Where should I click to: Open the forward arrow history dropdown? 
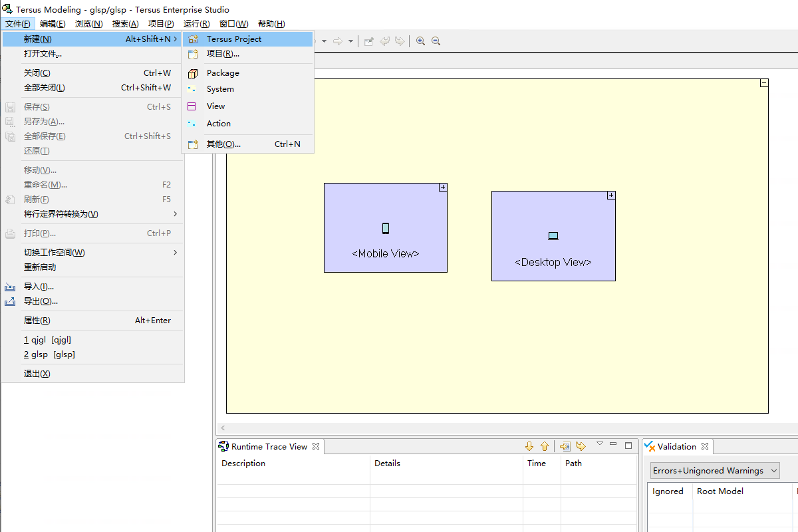point(350,41)
